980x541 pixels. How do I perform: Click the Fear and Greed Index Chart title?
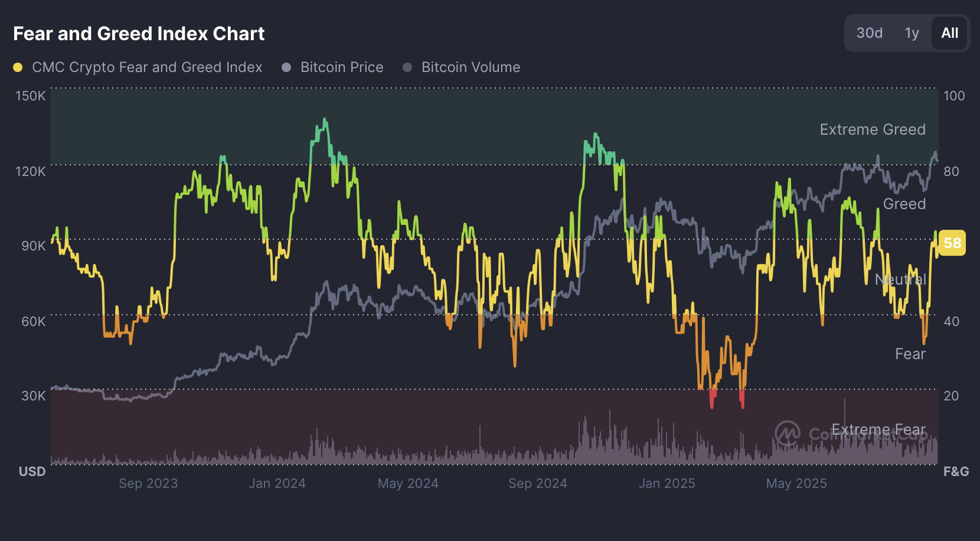click(139, 34)
